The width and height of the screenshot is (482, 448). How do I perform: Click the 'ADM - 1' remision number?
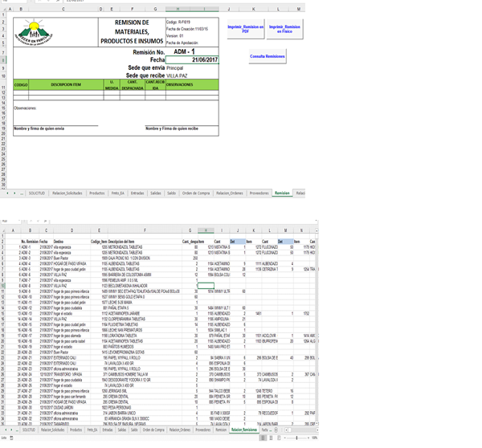(x=184, y=51)
